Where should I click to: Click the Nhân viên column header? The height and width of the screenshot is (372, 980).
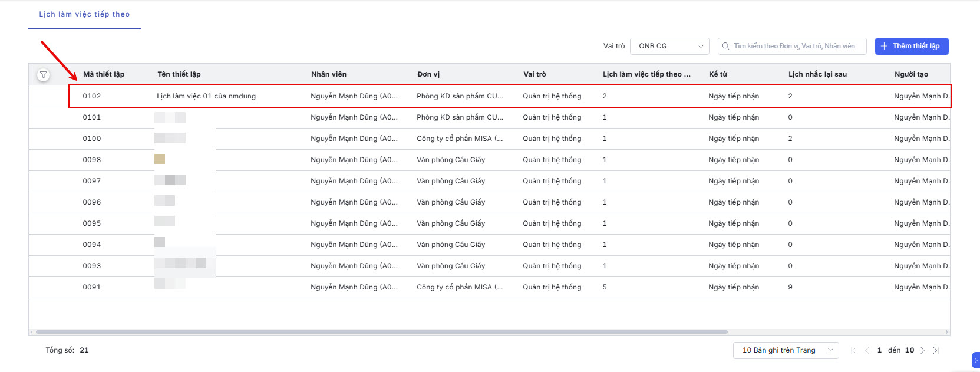pyautogui.click(x=329, y=74)
